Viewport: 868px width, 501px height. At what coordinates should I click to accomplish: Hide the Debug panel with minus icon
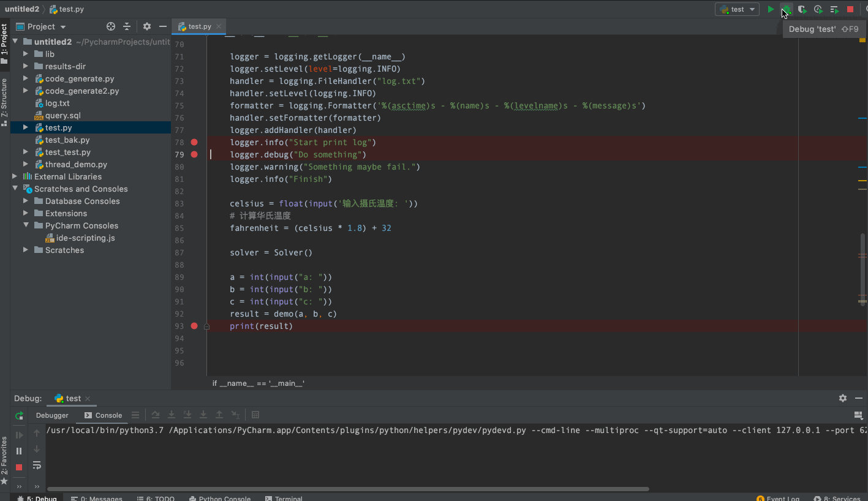click(x=859, y=398)
